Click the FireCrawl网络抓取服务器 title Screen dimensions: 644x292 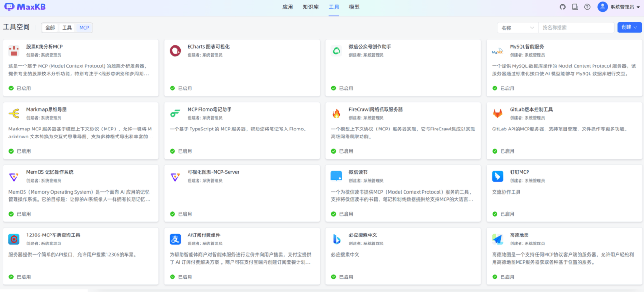(x=376, y=110)
